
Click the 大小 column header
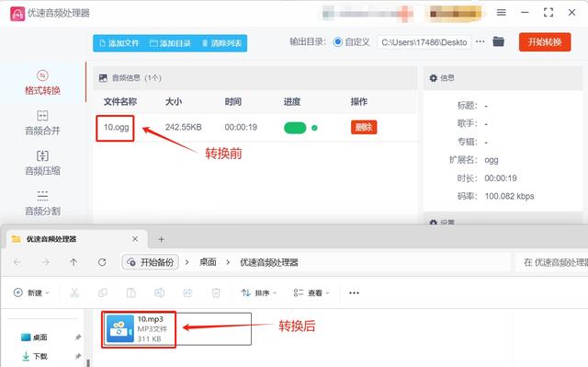[x=174, y=102]
